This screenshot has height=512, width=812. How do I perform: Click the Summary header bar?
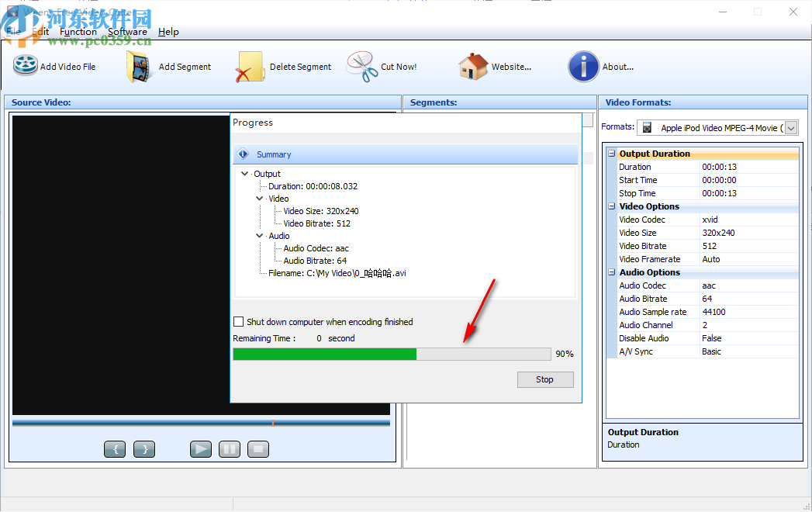click(x=406, y=154)
